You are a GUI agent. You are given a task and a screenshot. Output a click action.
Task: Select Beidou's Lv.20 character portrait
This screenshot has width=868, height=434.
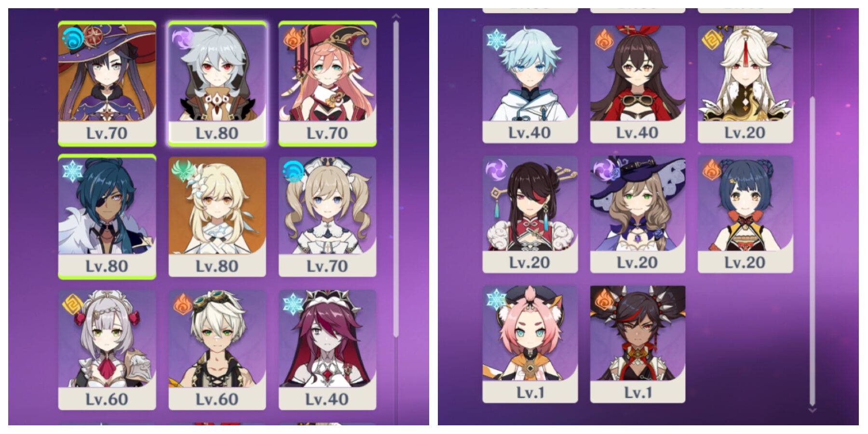click(x=530, y=214)
